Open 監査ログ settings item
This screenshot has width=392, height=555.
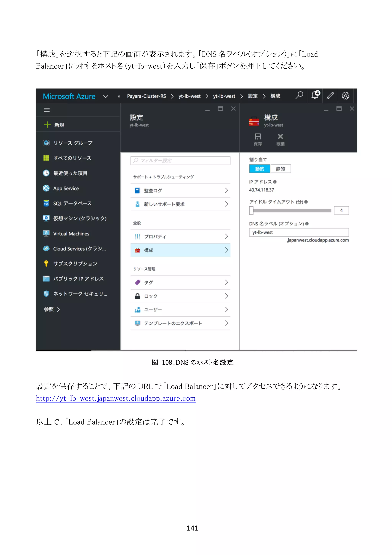tap(180, 191)
